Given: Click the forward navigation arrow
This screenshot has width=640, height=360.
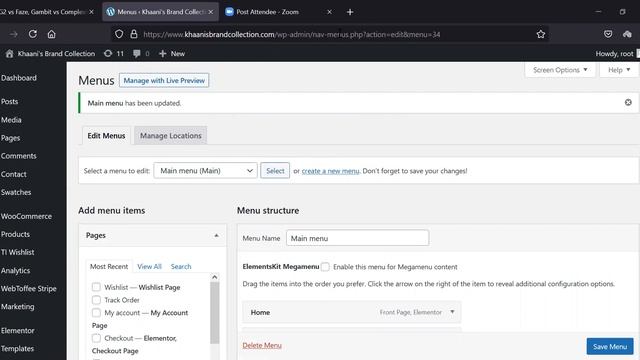Looking at the screenshot, I should click(13, 34).
